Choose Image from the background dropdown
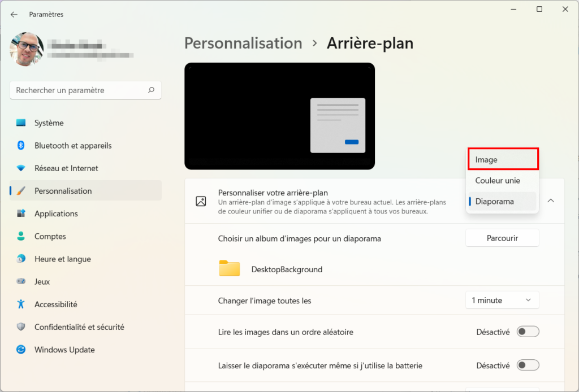This screenshot has height=392, width=579. click(503, 159)
